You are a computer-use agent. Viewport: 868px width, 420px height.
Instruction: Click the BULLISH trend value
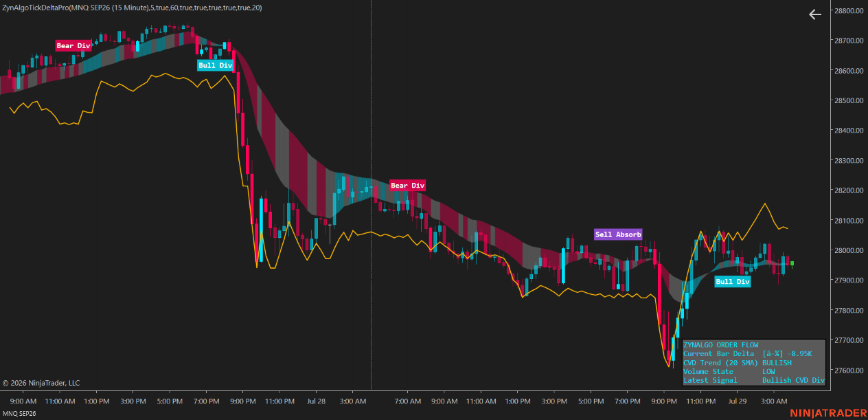coord(777,363)
